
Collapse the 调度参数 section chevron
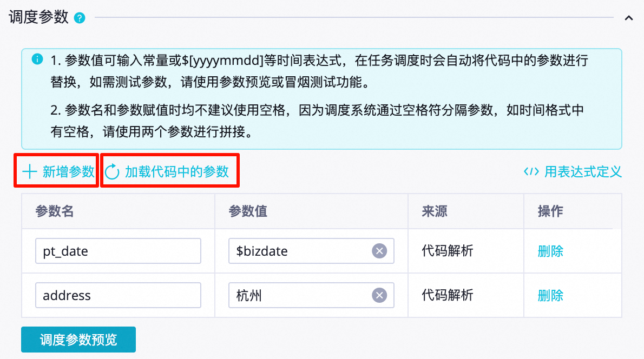click(x=628, y=18)
